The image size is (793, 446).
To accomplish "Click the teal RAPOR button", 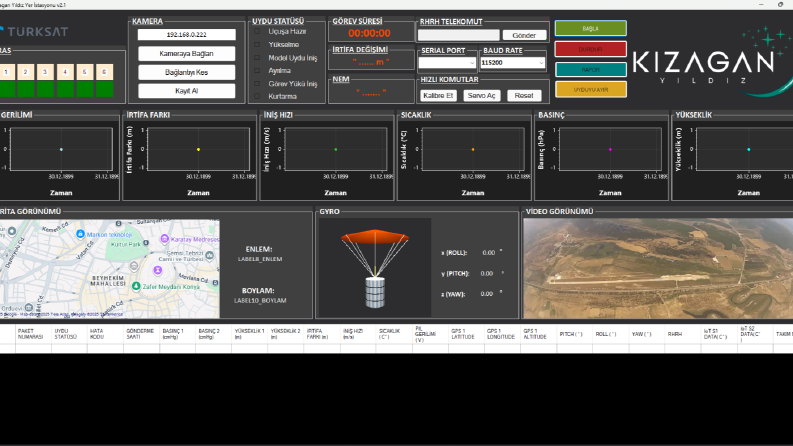I will [x=590, y=69].
